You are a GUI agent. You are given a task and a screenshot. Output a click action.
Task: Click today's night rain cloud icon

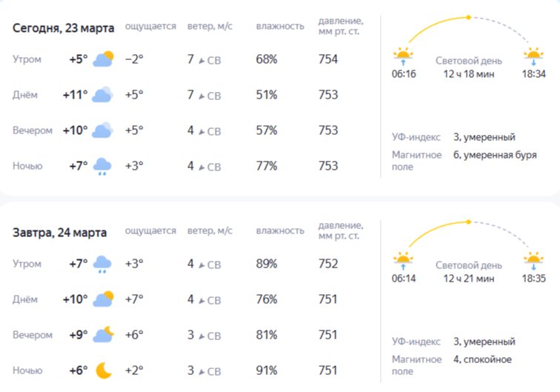[x=102, y=167]
